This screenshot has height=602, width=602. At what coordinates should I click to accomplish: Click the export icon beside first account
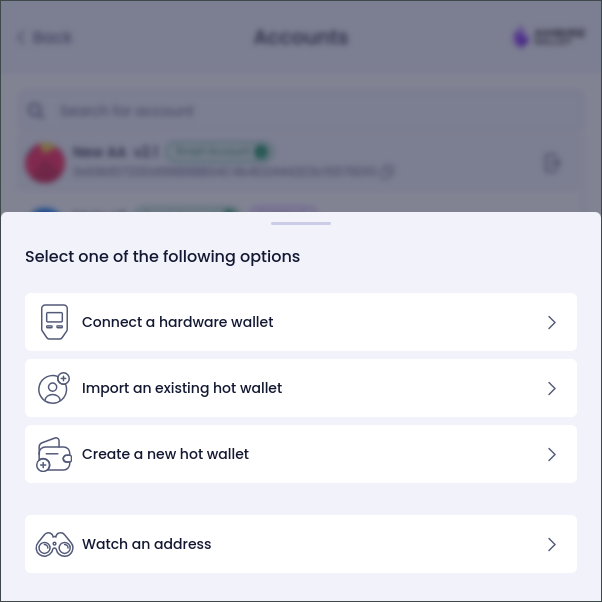pos(552,163)
